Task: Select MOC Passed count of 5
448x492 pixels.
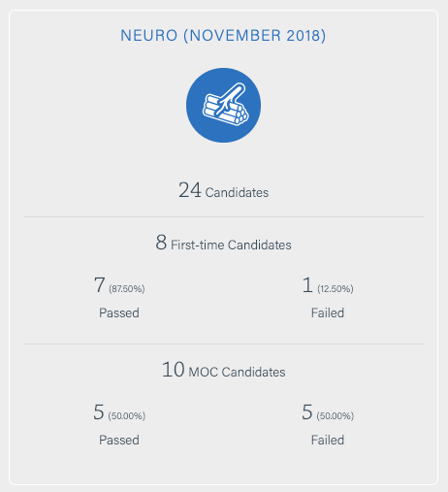Action: (x=99, y=412)
